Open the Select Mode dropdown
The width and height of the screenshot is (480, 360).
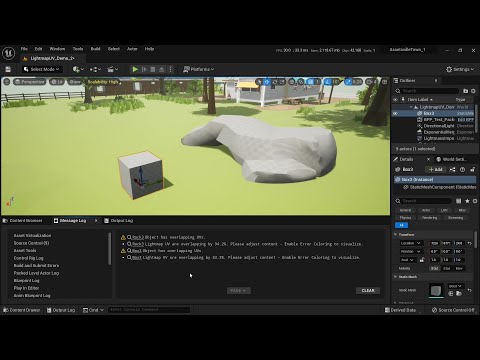click(41, 69)
